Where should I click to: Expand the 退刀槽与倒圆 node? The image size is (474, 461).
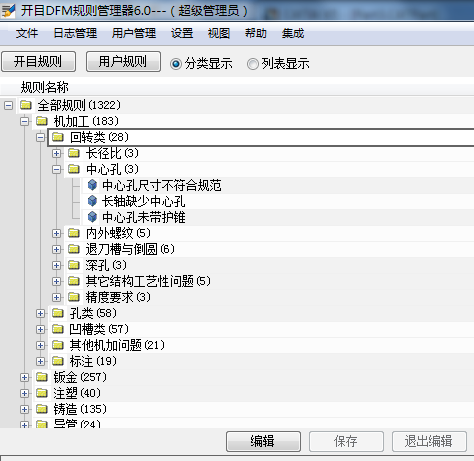(56, 250)
